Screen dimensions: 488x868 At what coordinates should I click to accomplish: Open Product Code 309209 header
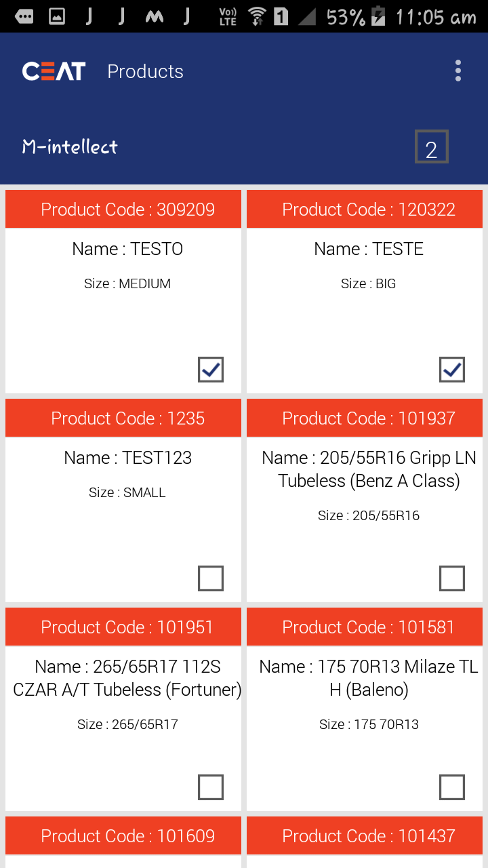[x=123, y=210]
